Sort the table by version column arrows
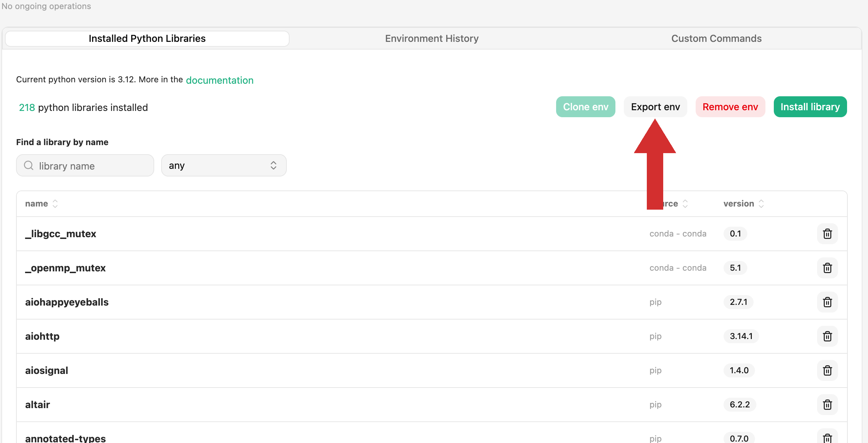Viewport: 868px width, 443px height. (761, 204)
